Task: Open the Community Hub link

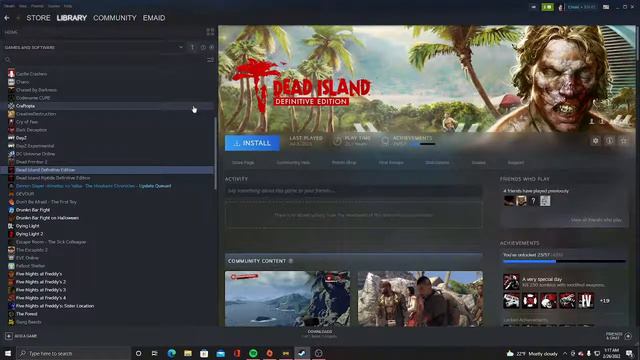Action: 293,162
